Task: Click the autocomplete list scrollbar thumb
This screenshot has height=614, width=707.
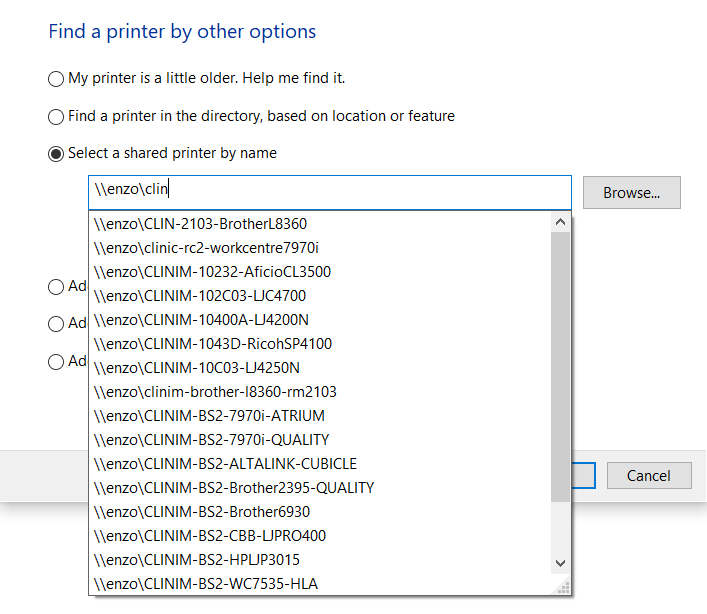Action: [560, 367]
